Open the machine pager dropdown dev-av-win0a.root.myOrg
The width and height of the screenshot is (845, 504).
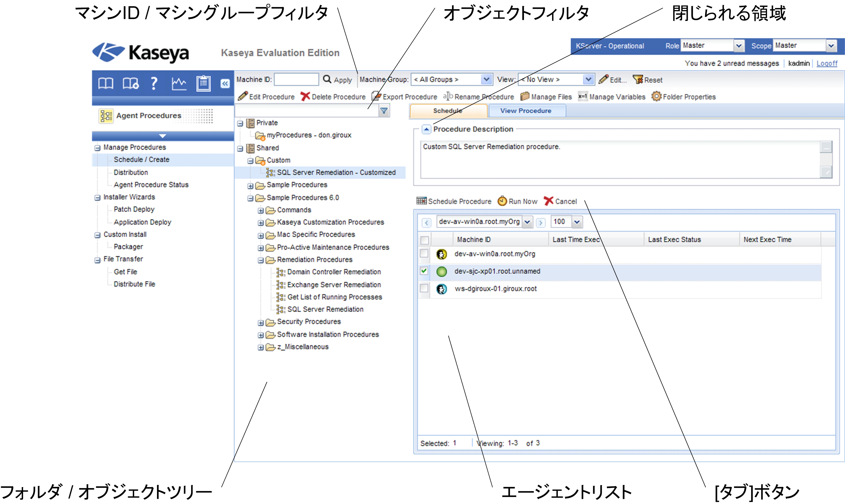[527, 222]
